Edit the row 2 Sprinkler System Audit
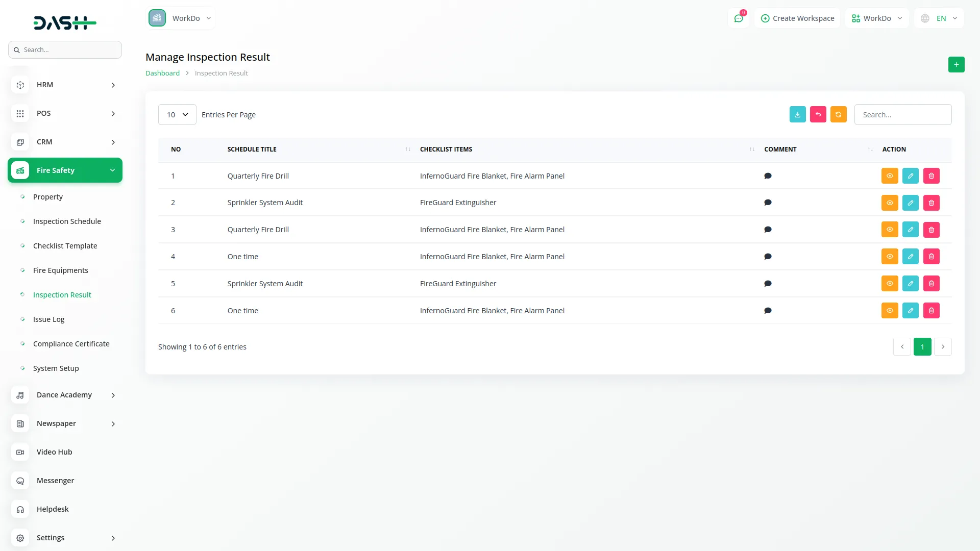The height and width of the screenshot is (551, 980). point(910,203)
